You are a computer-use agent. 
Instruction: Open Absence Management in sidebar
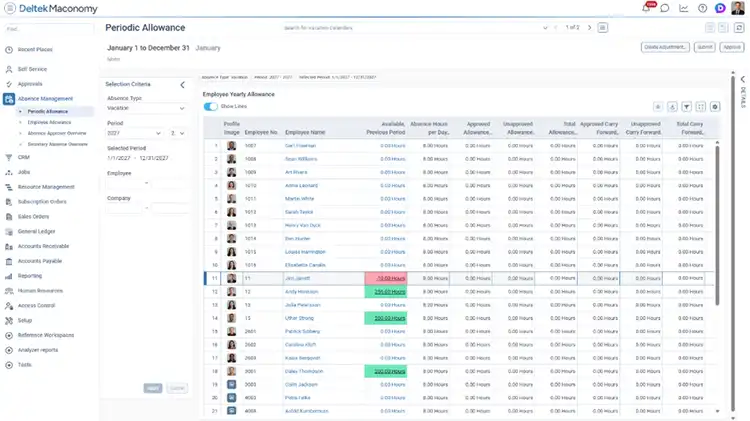(x=45, y=99)
